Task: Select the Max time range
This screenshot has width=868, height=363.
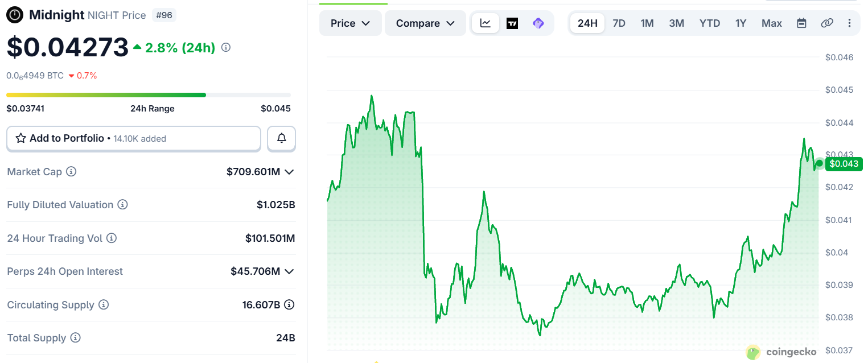Action: 772,23
